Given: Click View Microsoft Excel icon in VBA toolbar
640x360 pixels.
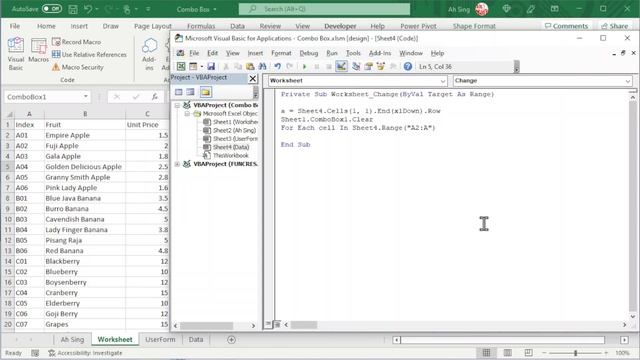Looking at the screenshot, I should coord(181,66).
